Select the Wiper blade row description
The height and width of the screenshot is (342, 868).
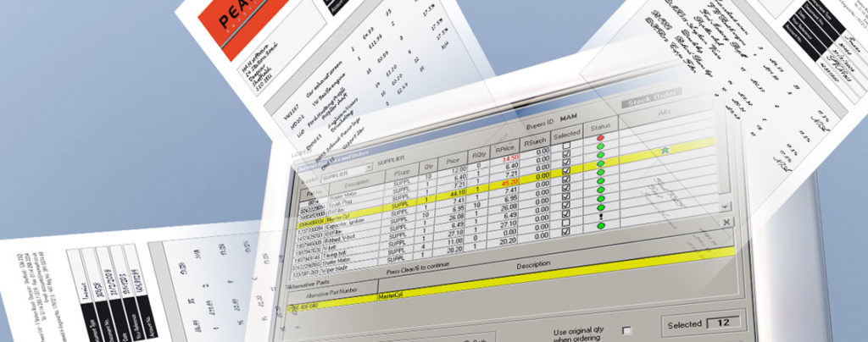pos(336,268)
